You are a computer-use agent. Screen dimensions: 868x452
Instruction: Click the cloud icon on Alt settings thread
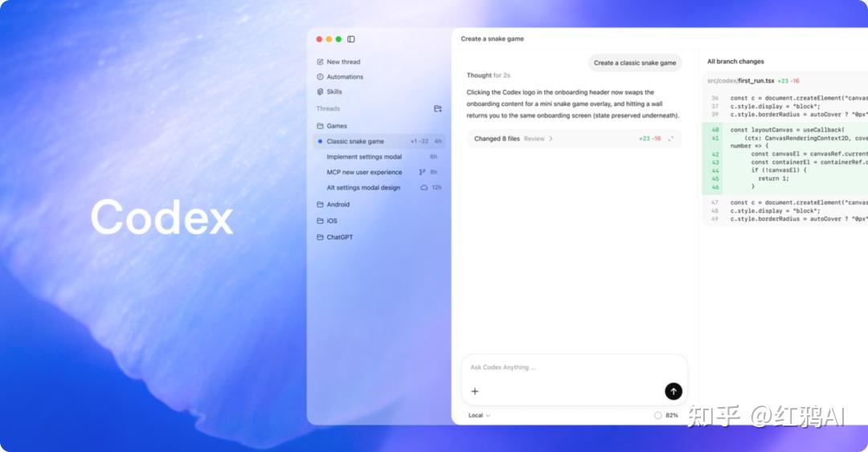[x=424, y=188]
